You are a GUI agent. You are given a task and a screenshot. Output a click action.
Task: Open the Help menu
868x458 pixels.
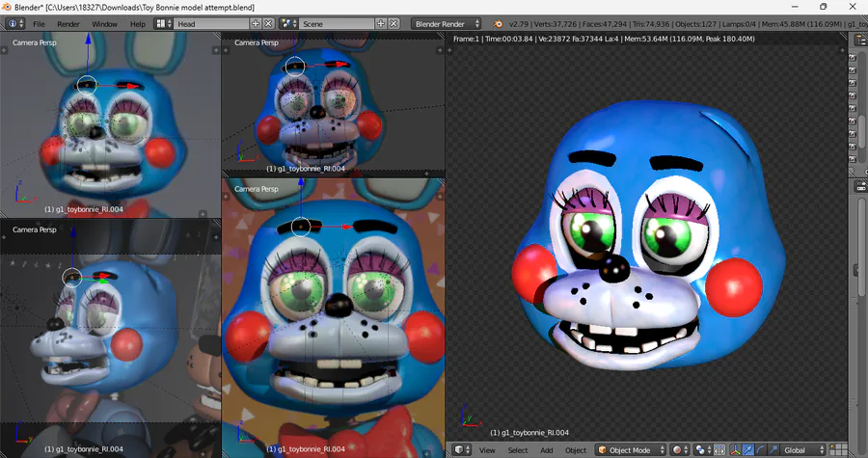[x=138, y=24]
